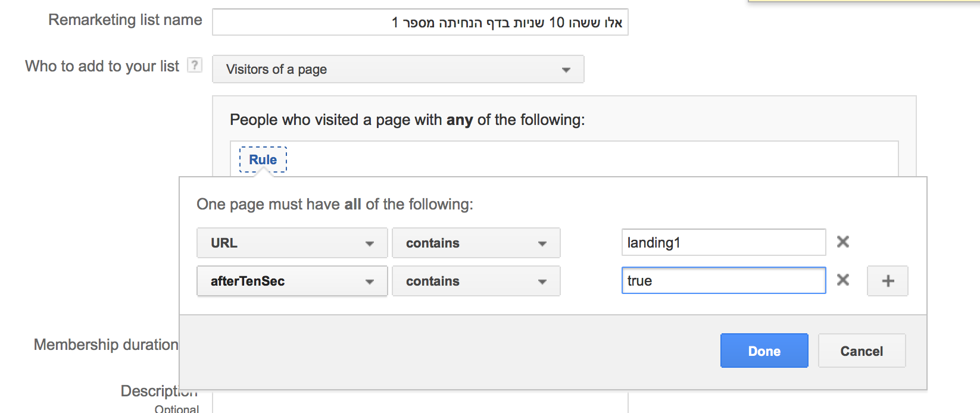Confirm the rule with Done
This screenshot has width=980, height=413.
[x=764, y=351]
